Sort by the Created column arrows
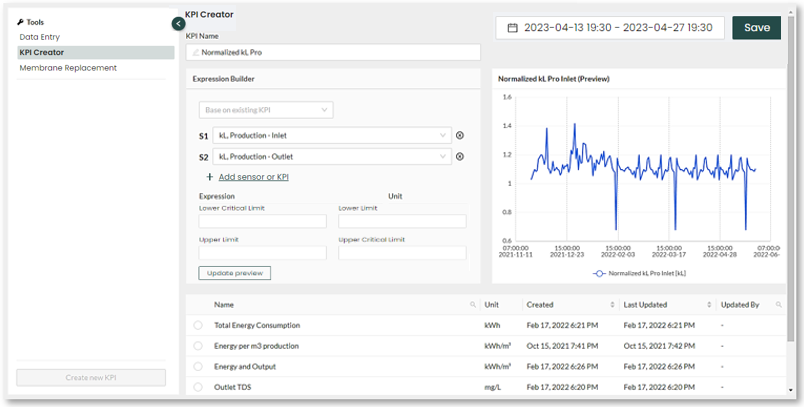 tap(612, 305)
